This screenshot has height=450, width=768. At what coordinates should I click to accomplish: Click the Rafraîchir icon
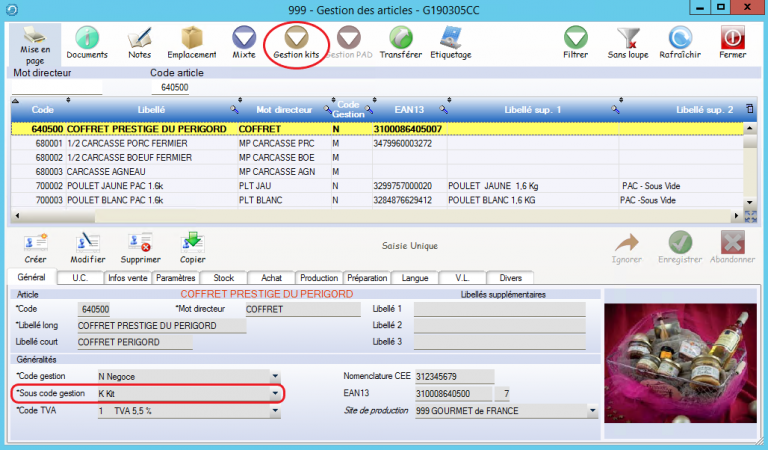(682, 39)
